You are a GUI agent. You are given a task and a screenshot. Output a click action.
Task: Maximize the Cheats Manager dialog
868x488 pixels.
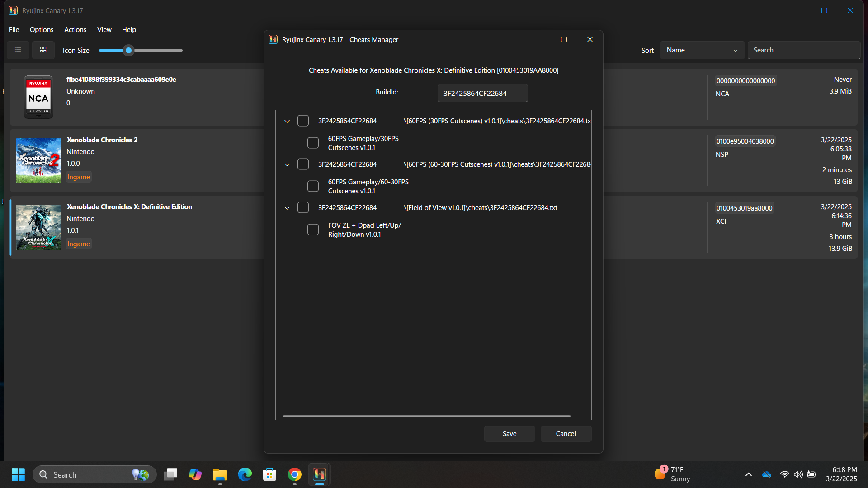[x=564, y=40]
